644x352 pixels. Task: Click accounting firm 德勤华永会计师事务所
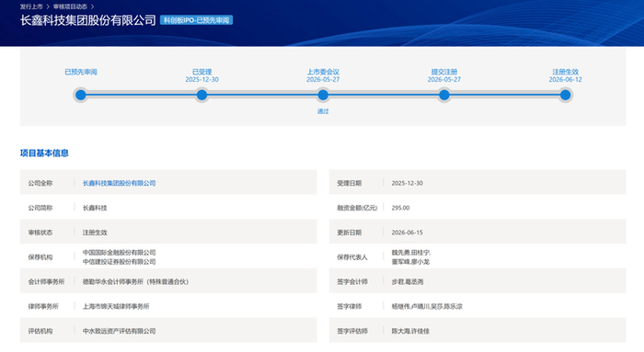[135, 281]
